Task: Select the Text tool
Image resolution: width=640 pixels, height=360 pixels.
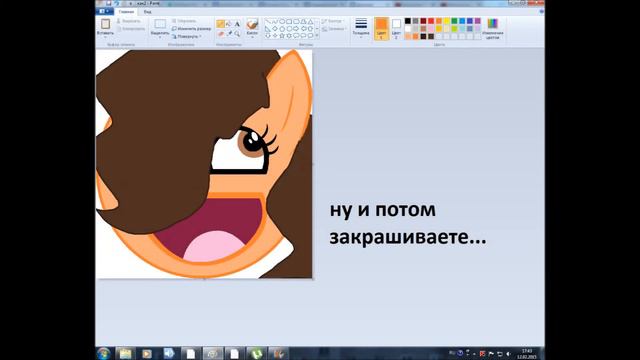Action: (237, 24)
